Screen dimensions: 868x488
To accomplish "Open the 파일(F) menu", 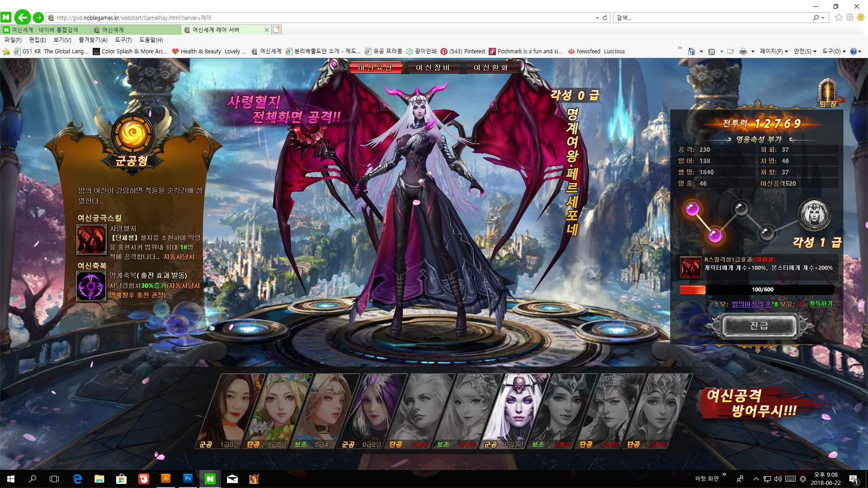I will 13,40.
